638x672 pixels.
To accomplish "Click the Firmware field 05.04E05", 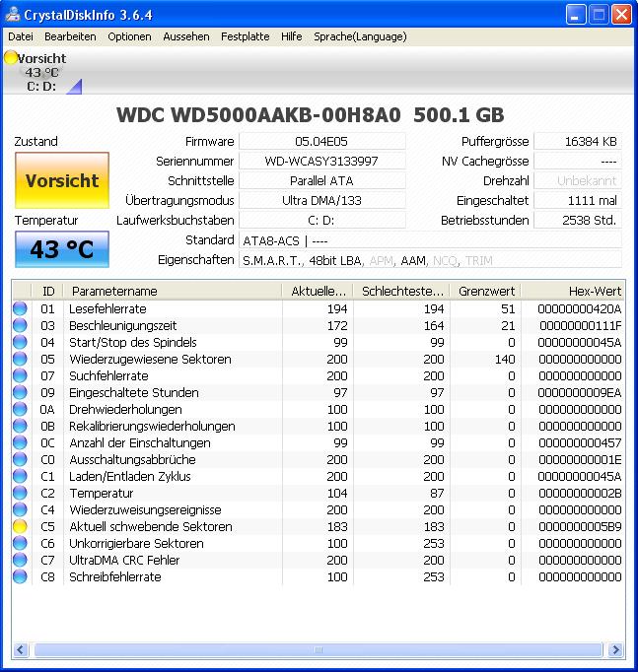I will tap(322, 141).
